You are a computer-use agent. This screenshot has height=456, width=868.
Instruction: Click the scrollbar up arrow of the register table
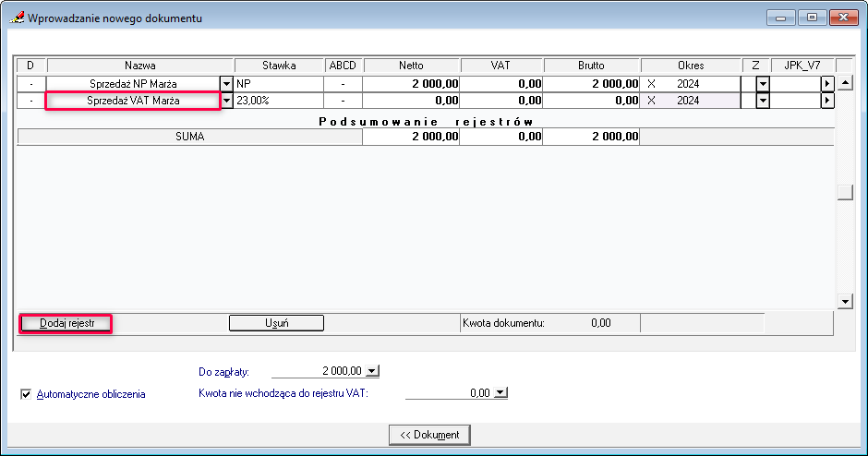(x=845, y=84)
